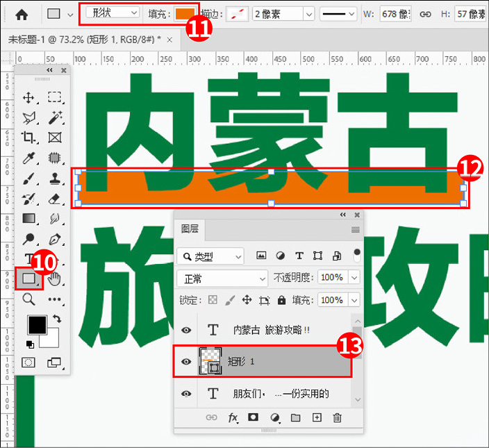
Task: Pick the Eyedropper tool
Action: click(x=29, y=158)
